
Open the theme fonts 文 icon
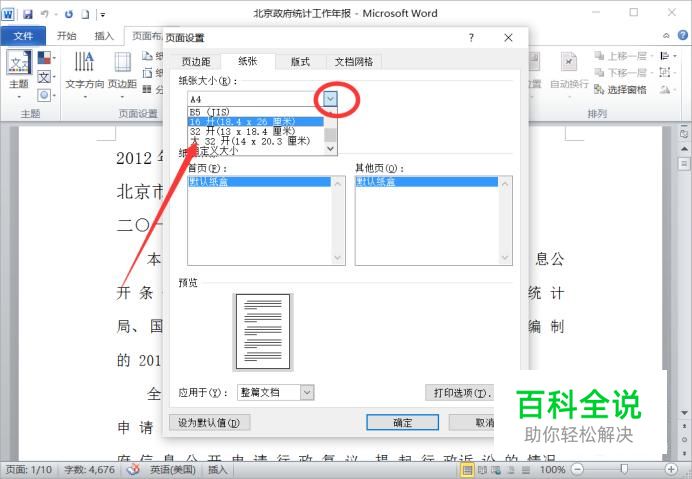(46, 77)
